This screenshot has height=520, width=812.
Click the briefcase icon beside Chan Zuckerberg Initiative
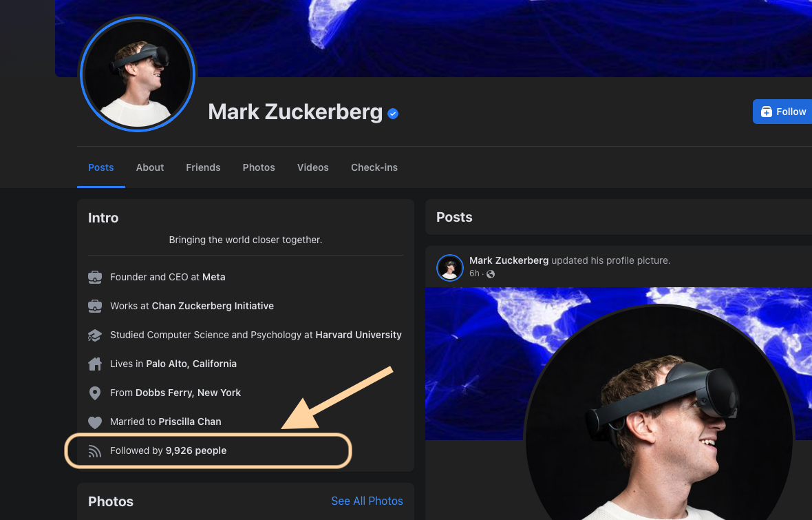coord(95,306)
